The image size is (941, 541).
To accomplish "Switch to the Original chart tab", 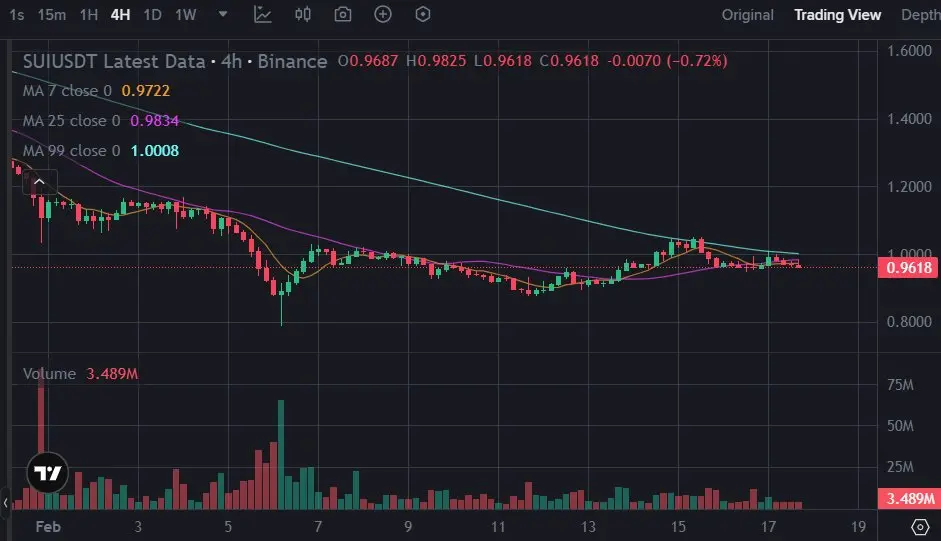I will (x=747, y=15).
